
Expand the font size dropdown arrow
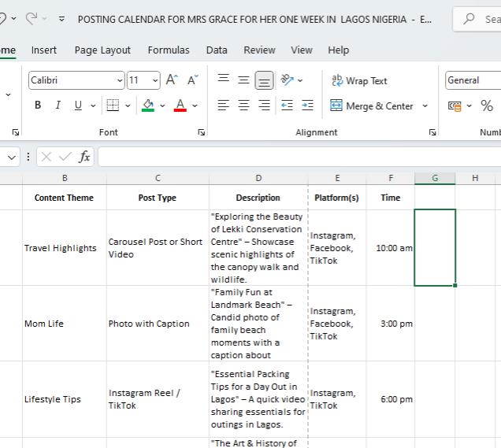[155, 80]
